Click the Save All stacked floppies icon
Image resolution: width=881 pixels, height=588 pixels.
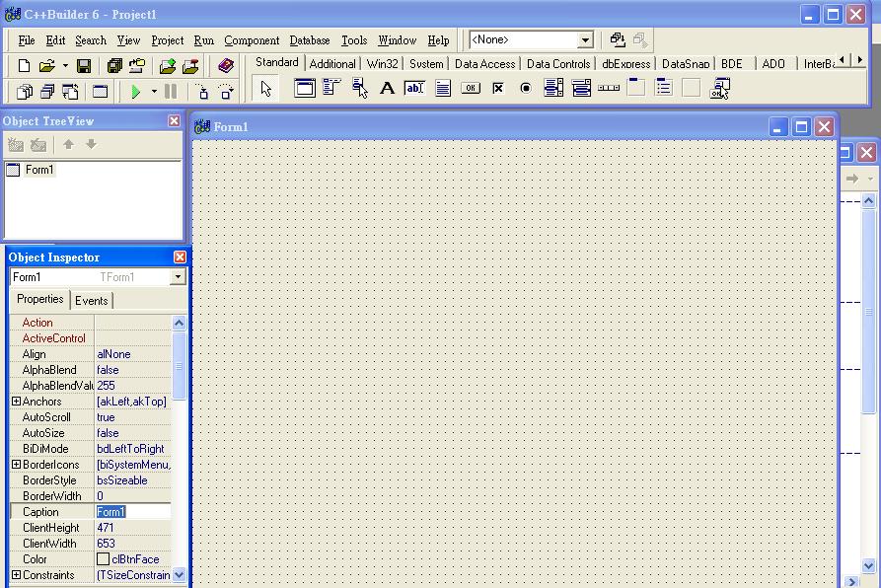[114, 66]
